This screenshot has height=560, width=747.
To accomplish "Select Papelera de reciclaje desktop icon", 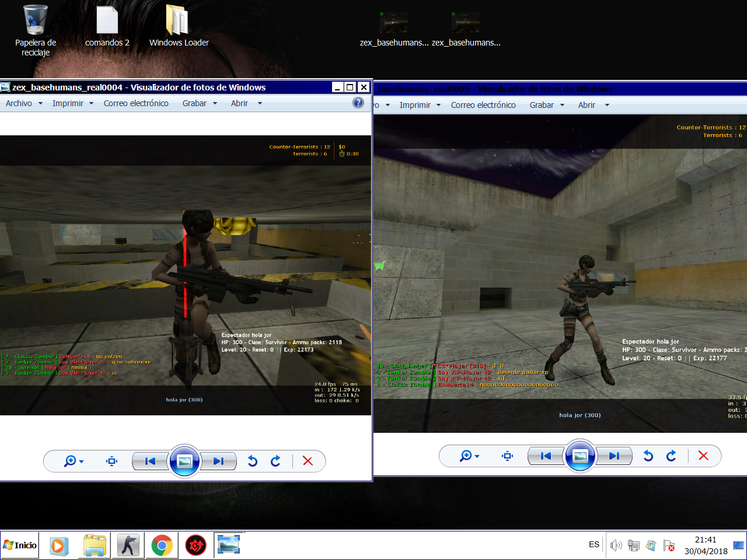I will coord(36,31).
